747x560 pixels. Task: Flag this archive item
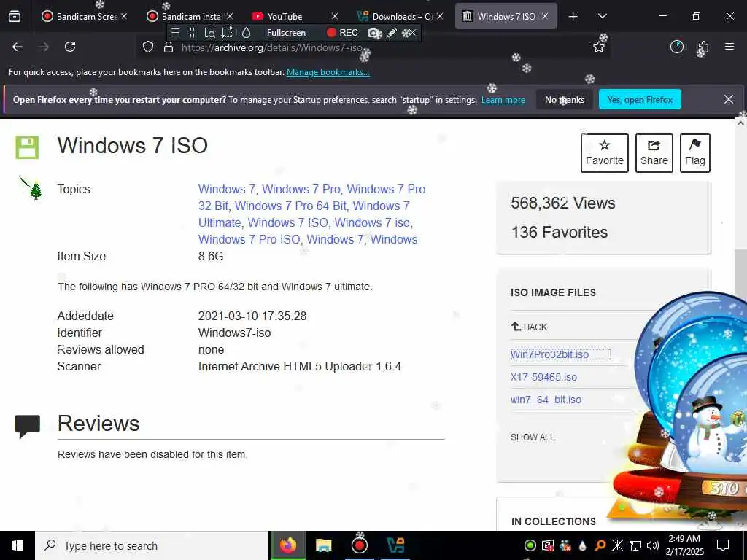[695, 153]
